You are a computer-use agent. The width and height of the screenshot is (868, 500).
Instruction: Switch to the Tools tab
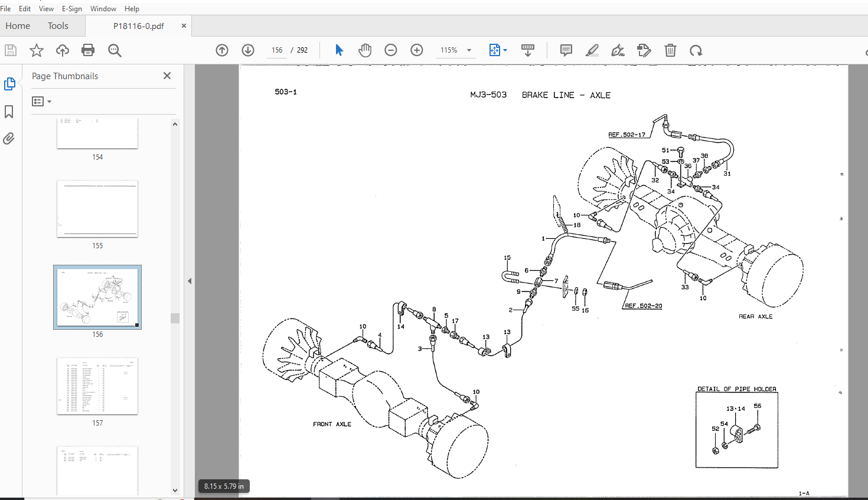(58, 26)
